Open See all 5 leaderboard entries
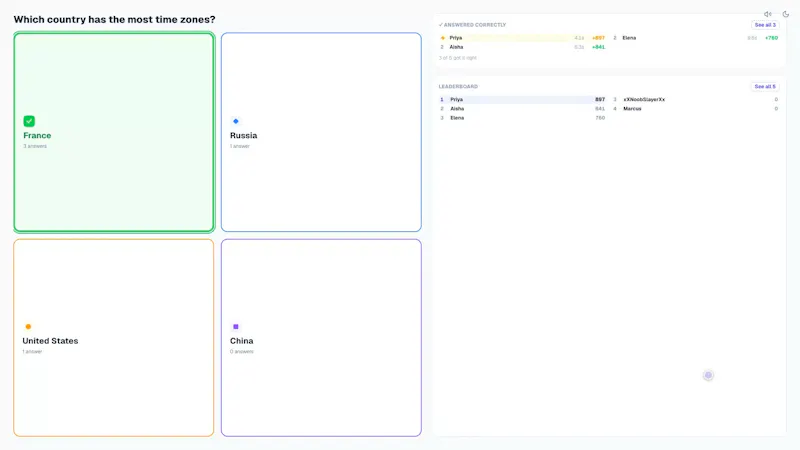Viewport: 800px width, 450px height. click(x=765, y=87)
